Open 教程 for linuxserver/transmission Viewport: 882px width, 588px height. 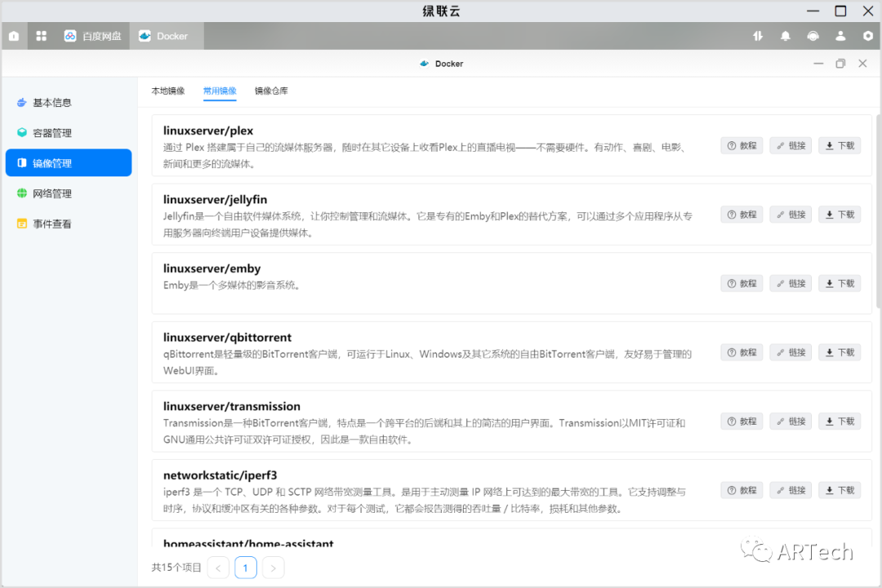[742, 421]
